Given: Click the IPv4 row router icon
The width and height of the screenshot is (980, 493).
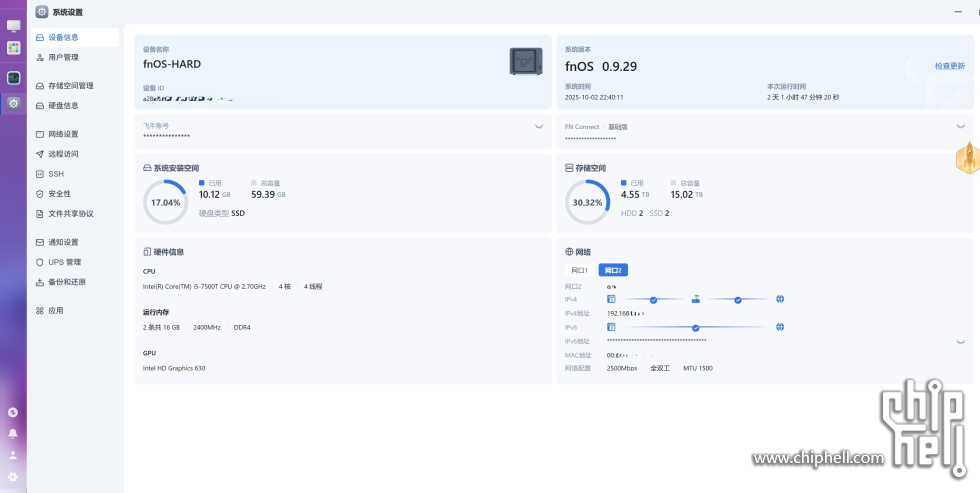Looking at the screenshot, I should [696, 299].
